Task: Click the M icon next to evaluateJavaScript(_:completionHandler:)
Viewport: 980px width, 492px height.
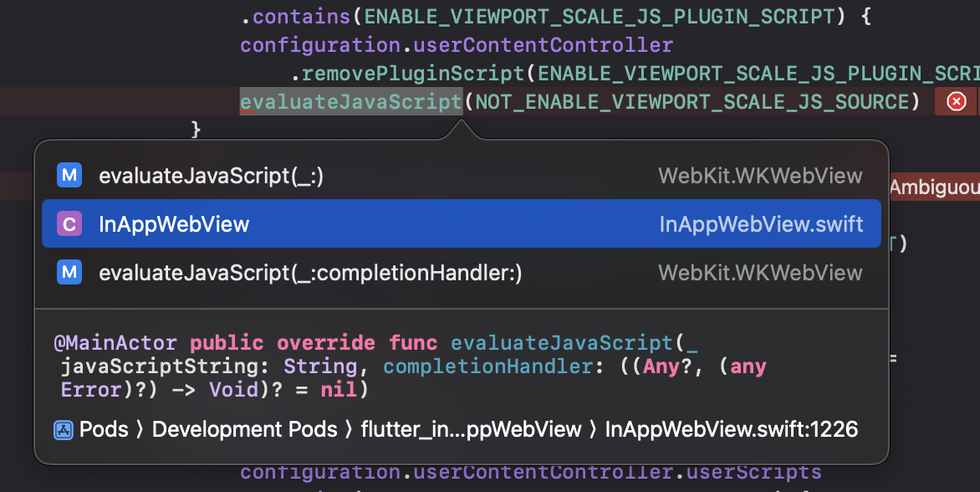Action: click(69, 272)
